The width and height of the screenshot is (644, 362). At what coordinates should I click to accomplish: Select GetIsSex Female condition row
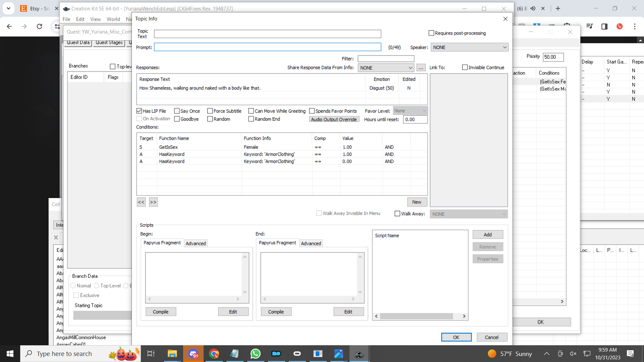pyautogui.click(x=282, y=147)
